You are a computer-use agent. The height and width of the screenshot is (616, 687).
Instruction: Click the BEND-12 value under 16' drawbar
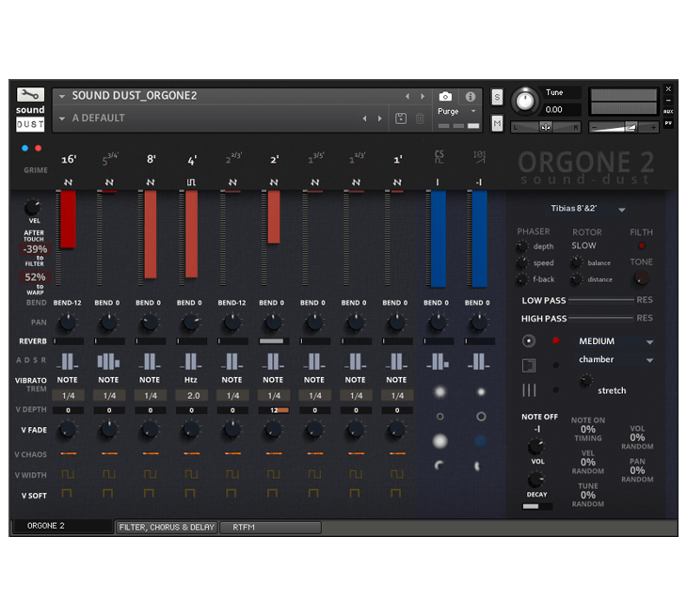coord(68,303)
